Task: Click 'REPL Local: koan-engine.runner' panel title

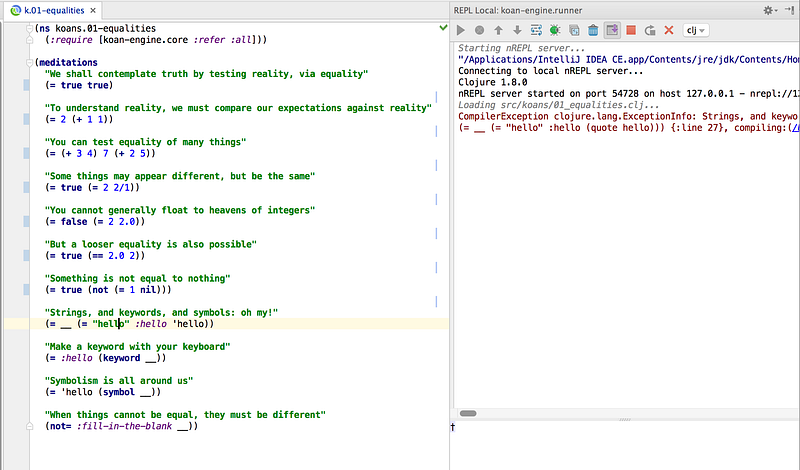Action: coord(518,10)
